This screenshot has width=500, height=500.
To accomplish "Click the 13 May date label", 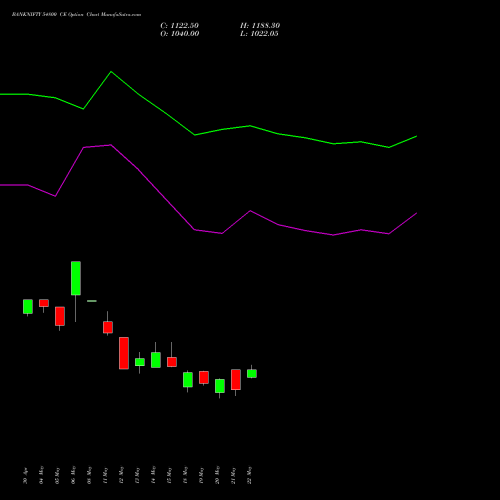I will [x=138, y=475].
